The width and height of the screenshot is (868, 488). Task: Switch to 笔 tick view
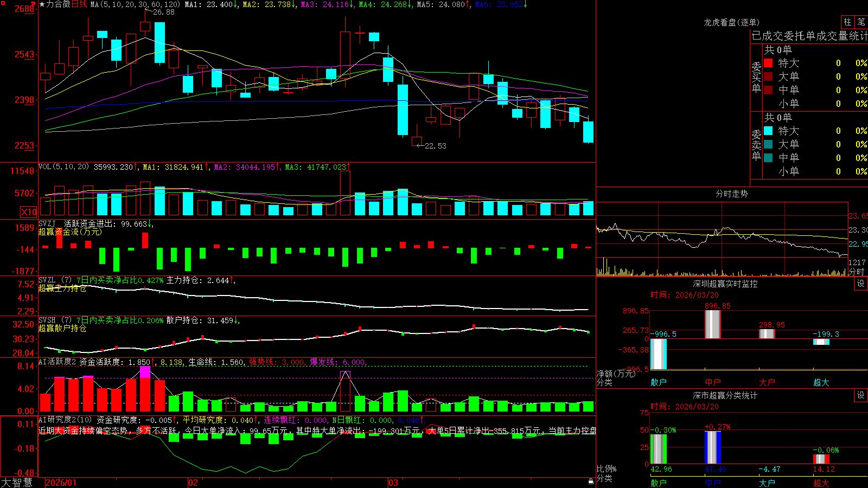861,22
